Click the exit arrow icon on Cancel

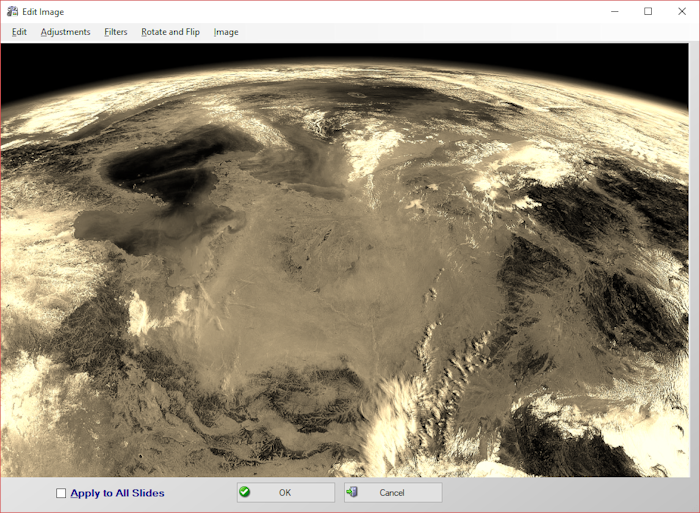(x=352, y=492)
